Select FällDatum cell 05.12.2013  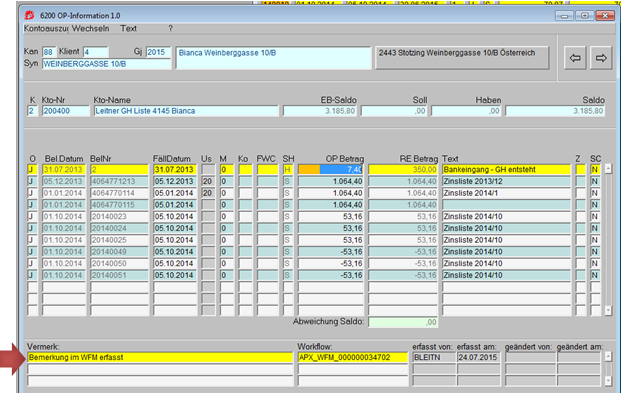coord(175,181)
